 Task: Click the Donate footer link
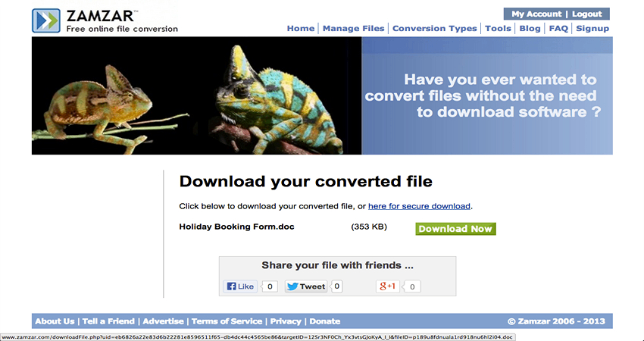point(325,321)
